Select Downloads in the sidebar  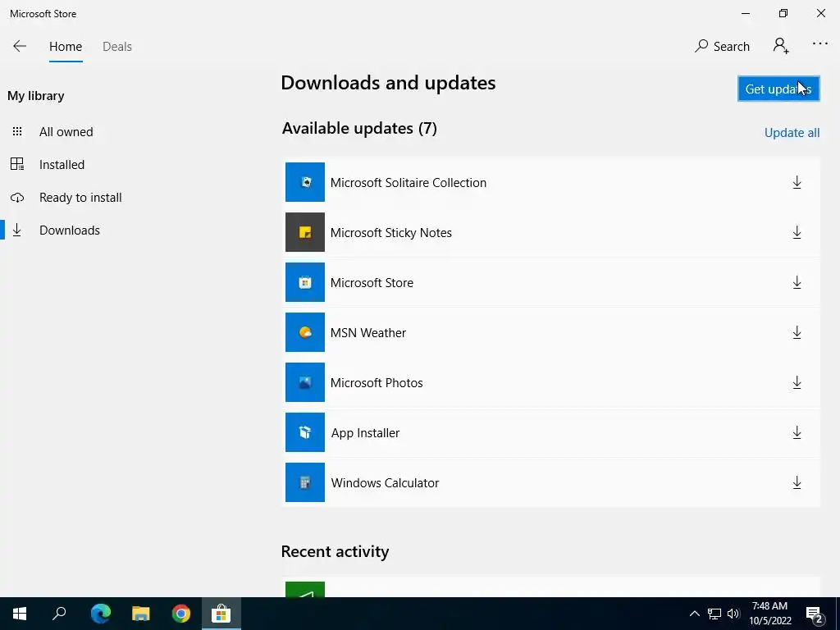coord(70,231)
